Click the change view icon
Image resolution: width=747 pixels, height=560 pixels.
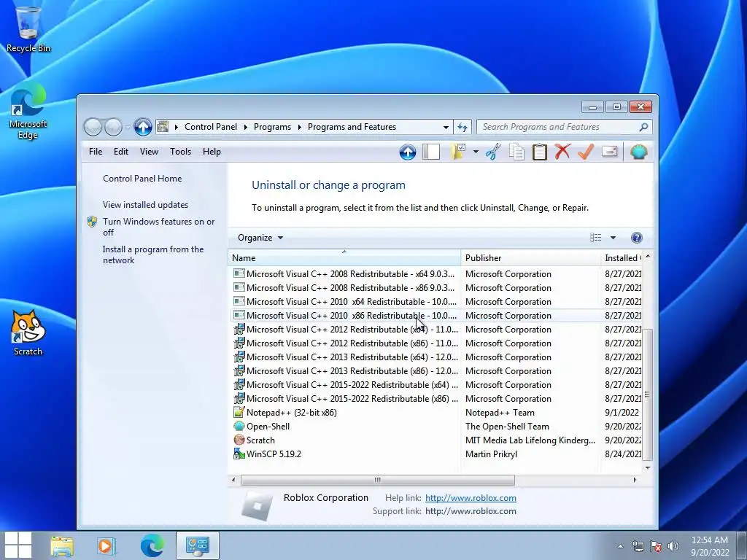595,238
